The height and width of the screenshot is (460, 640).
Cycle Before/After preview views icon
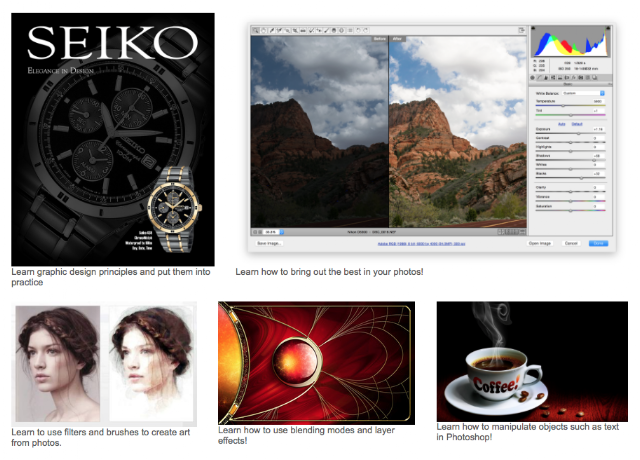[x=500, y=232]
